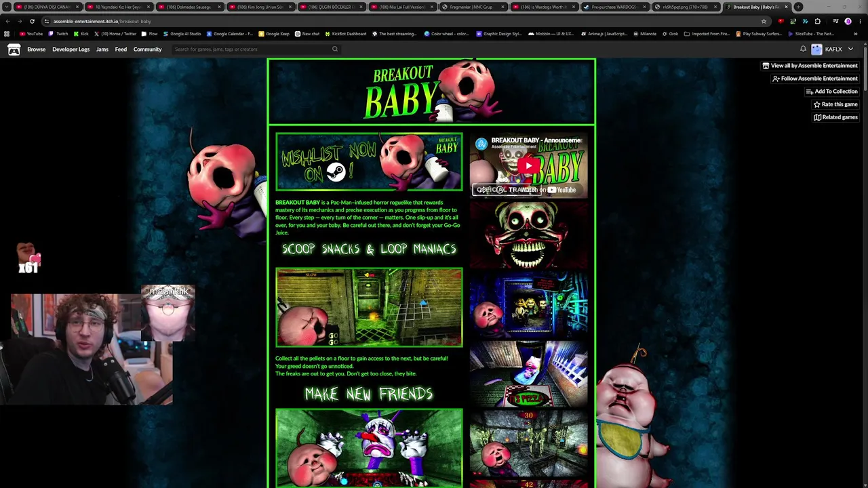The width and height of the screenshot is (868, 488).
Task: Open the creepy clown face screenshot
Action: [x=529, y=235]
